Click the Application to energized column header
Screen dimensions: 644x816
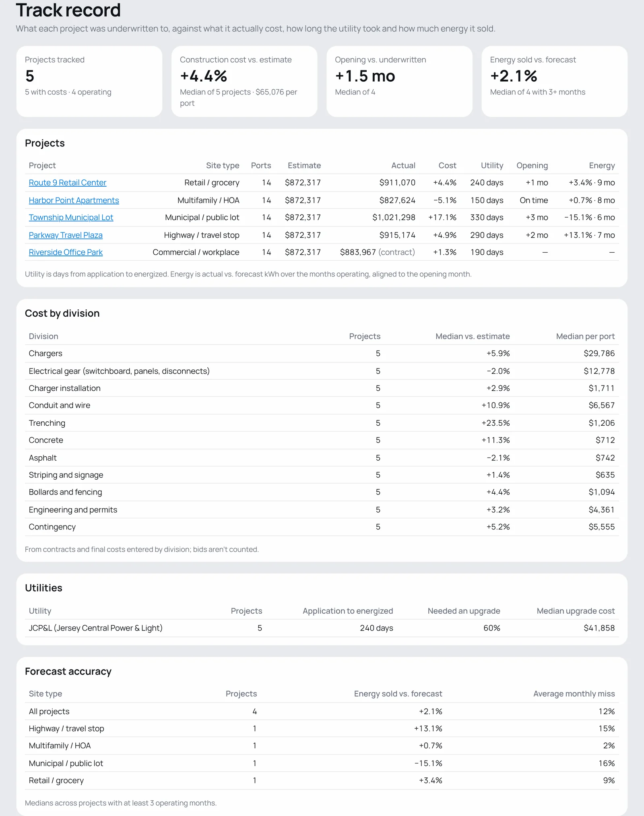[x=348, y=611]
